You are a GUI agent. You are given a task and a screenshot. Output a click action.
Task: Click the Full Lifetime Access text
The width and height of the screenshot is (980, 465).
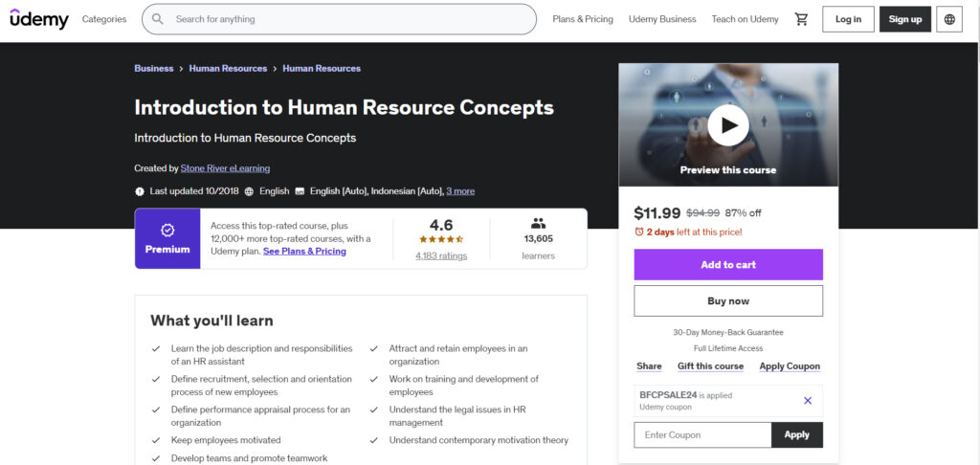(728, 348)
